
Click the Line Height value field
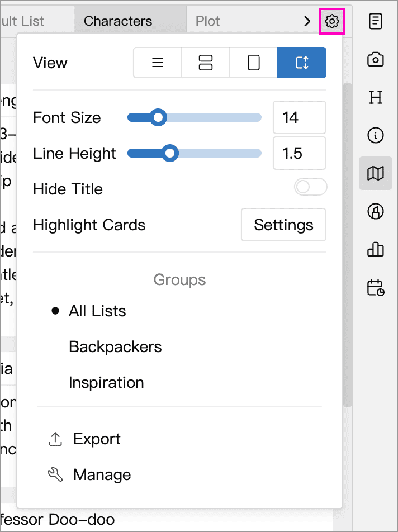coord(300,153)
